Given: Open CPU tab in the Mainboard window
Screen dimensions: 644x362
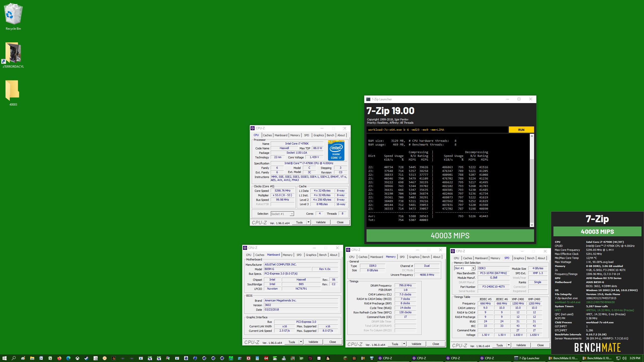Looking at the screenshot, I should 249,255.
